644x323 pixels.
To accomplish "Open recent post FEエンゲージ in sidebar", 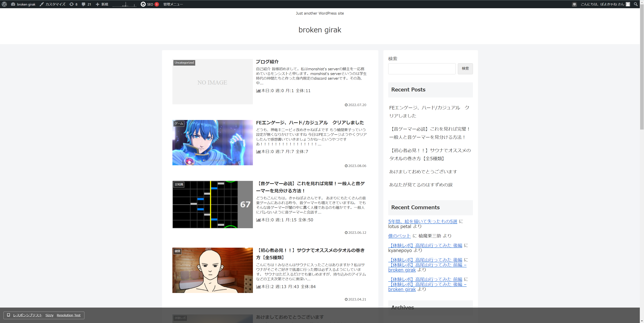I will click(430, 112).
